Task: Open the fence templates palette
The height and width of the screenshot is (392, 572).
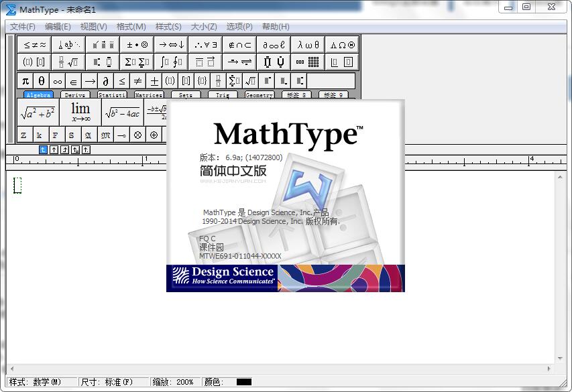Action: point(34,62)
